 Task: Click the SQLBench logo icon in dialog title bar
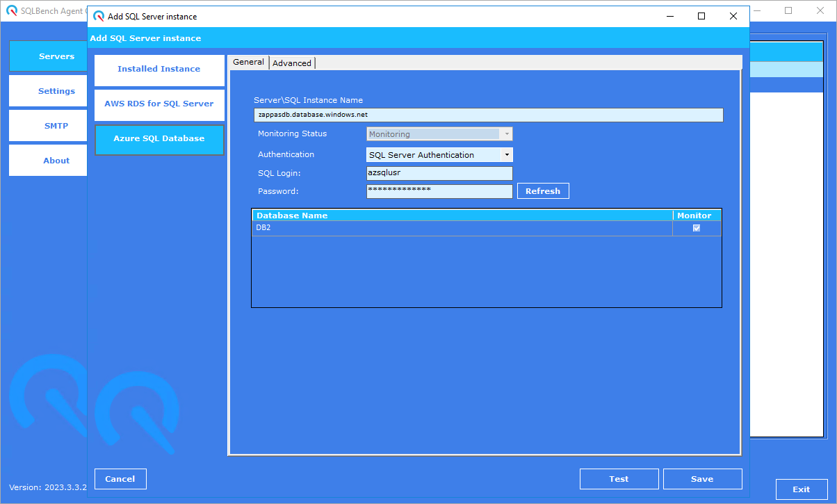click(x=99, y=16)
